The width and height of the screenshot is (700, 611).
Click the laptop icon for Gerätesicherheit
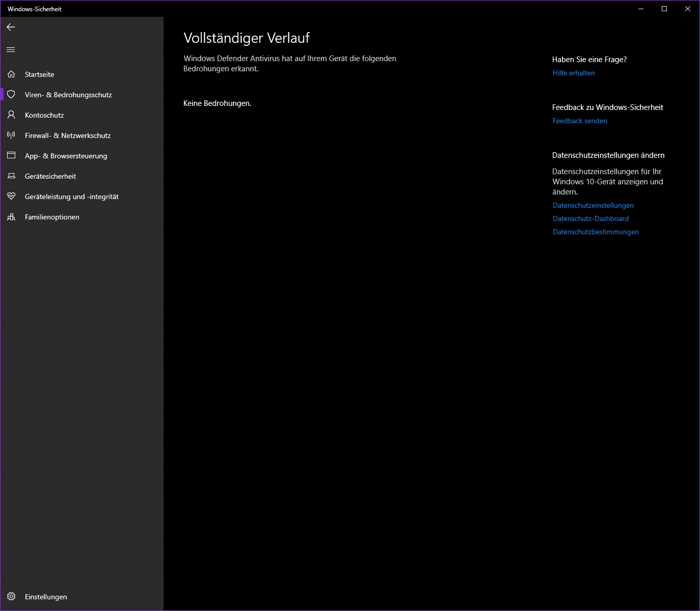click(11, 176)
